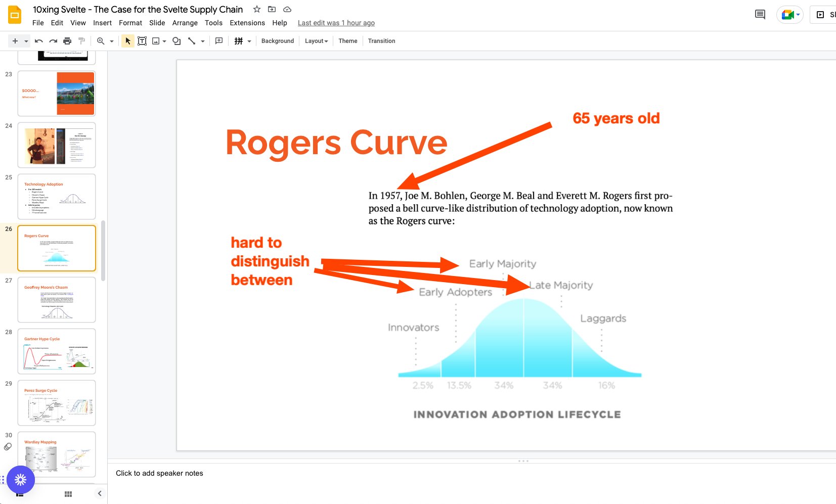Select slide 23 SOOOO thumbnail
The height and width of the screenshot is (504, 836).
click(x=57, y=94)
